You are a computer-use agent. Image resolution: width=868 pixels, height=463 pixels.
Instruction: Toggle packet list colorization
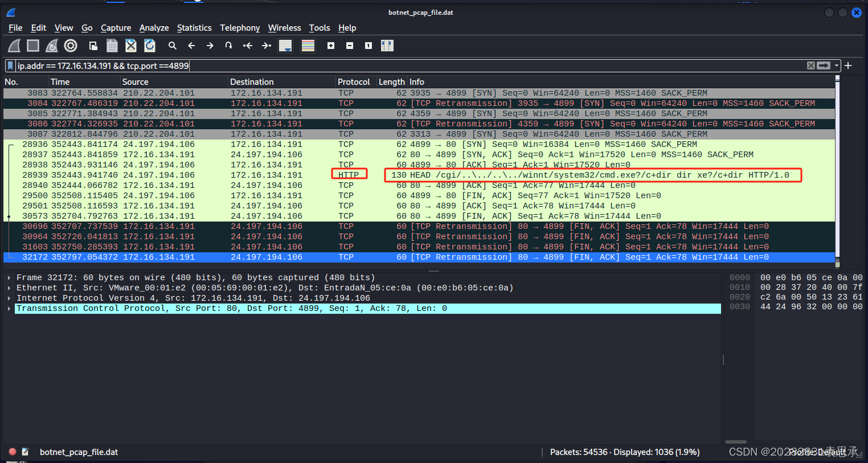(308, 46)
